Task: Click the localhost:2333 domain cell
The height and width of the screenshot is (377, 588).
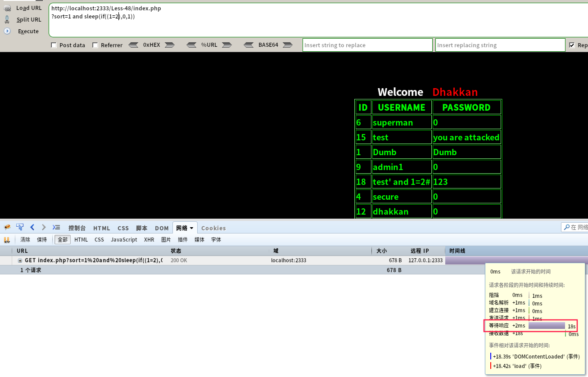Action: (289, 260)
